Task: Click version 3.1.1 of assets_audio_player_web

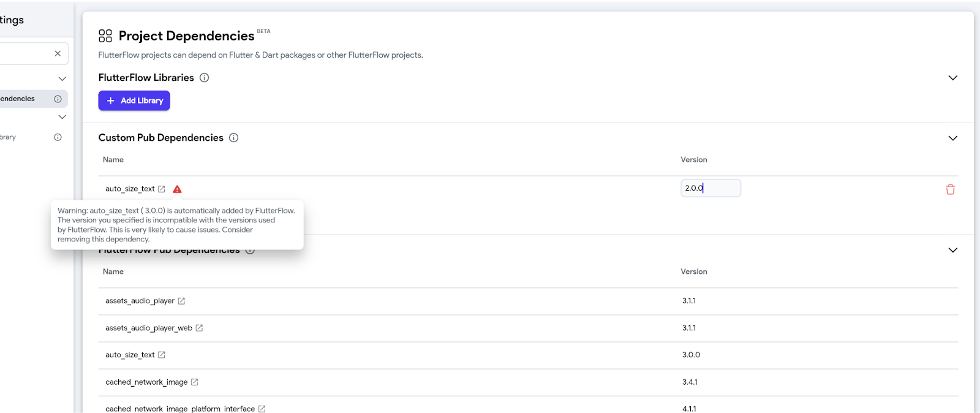Action: point(689,328)
